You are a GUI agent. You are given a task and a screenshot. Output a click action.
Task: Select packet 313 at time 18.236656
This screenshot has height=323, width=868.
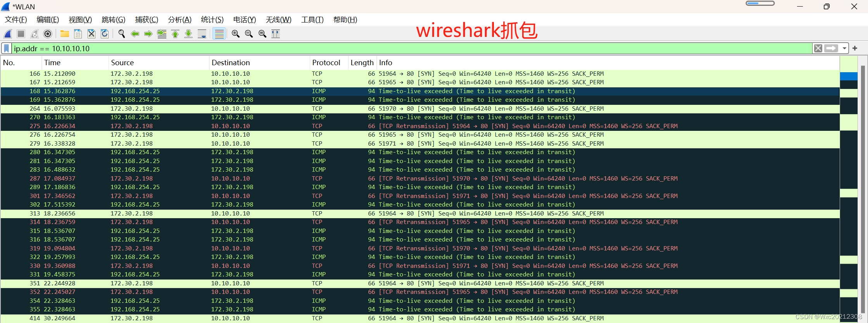click(420, 214)
